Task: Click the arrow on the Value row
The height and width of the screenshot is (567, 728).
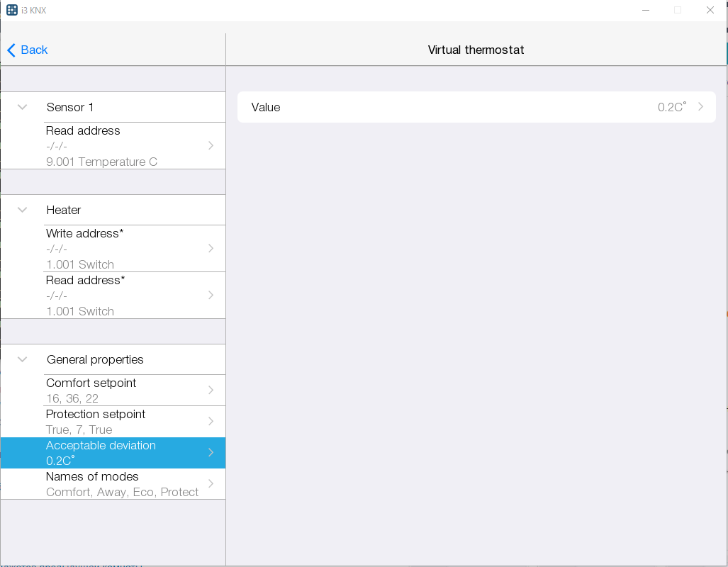Action: (x=700, y=107)
